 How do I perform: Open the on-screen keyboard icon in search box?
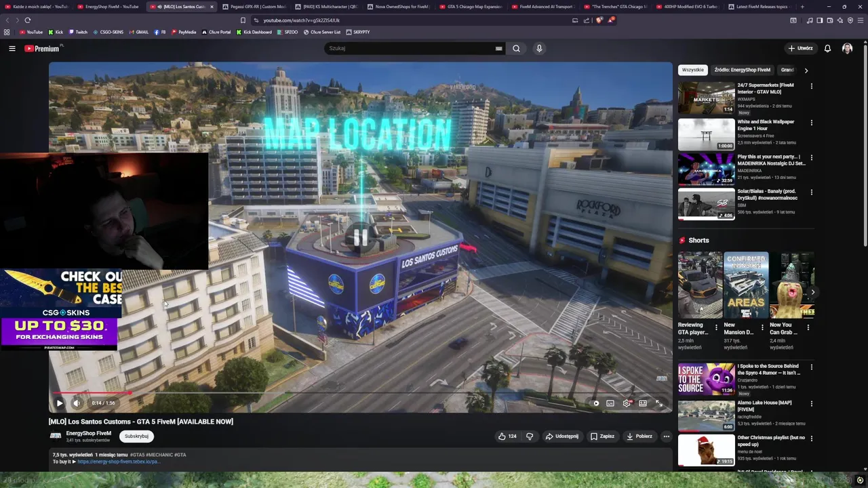click(499, 49)
